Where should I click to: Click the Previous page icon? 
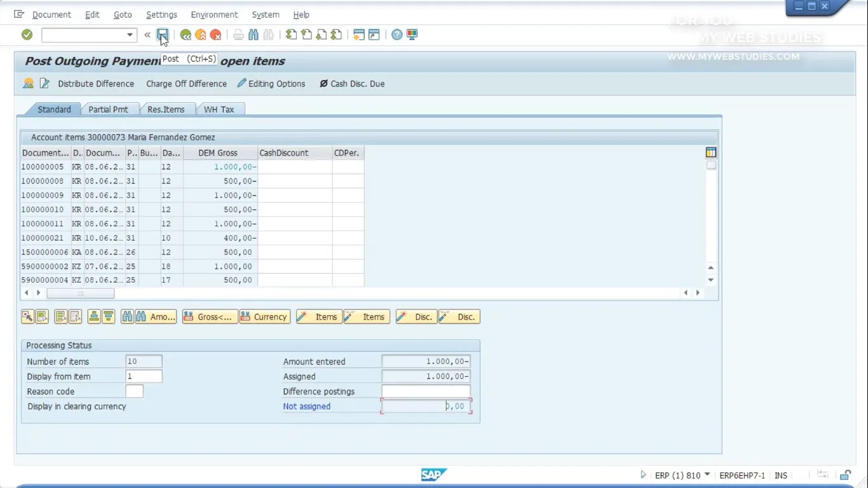306,35
